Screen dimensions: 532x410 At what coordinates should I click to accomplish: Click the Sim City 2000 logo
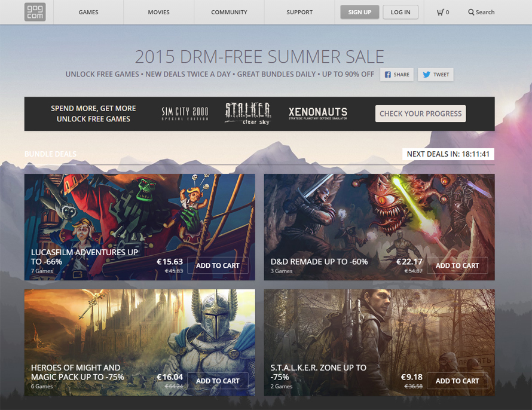185,114
